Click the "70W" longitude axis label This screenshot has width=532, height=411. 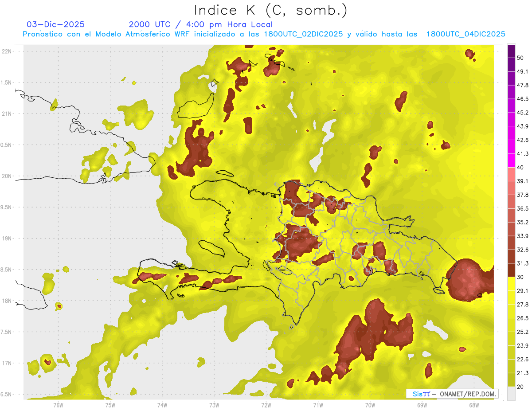370,405
